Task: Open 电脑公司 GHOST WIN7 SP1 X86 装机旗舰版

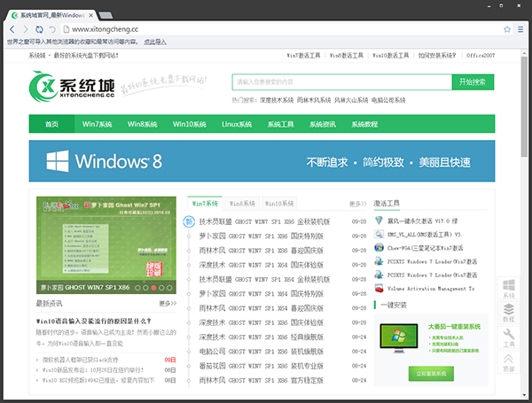Action: coord(261,352)
